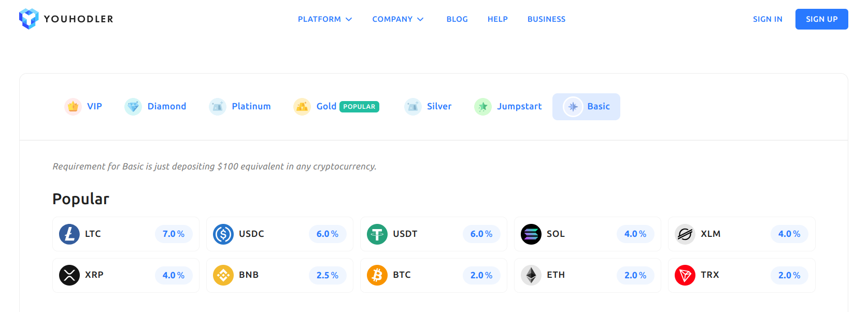Open the HELP section

coord(497,19)
